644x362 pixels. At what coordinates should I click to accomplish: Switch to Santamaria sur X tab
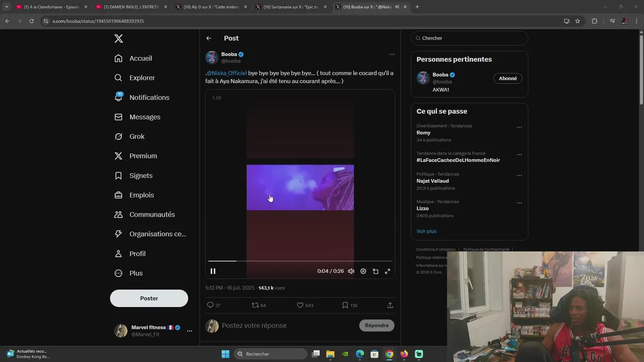[290, 7]
